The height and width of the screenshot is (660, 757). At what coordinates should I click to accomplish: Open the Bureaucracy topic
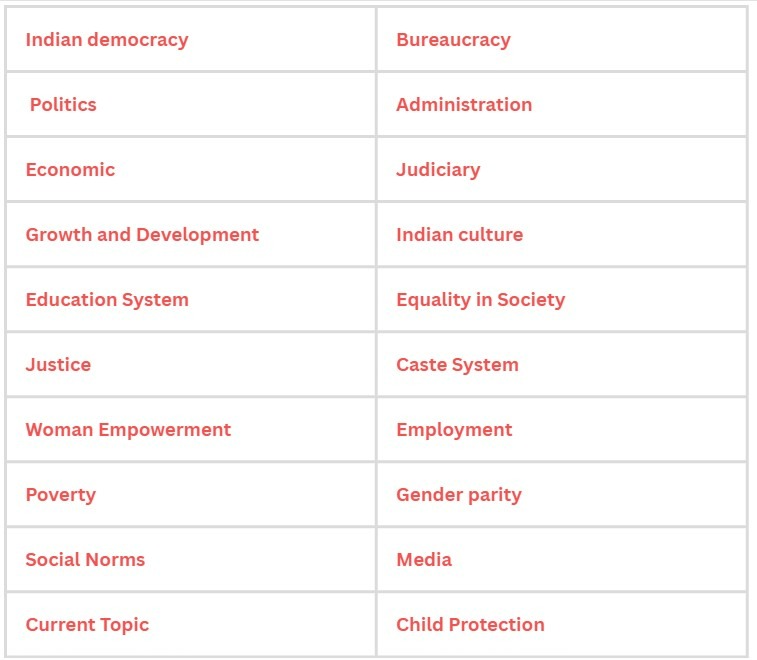pyautogui.click(x=453, y=40)
